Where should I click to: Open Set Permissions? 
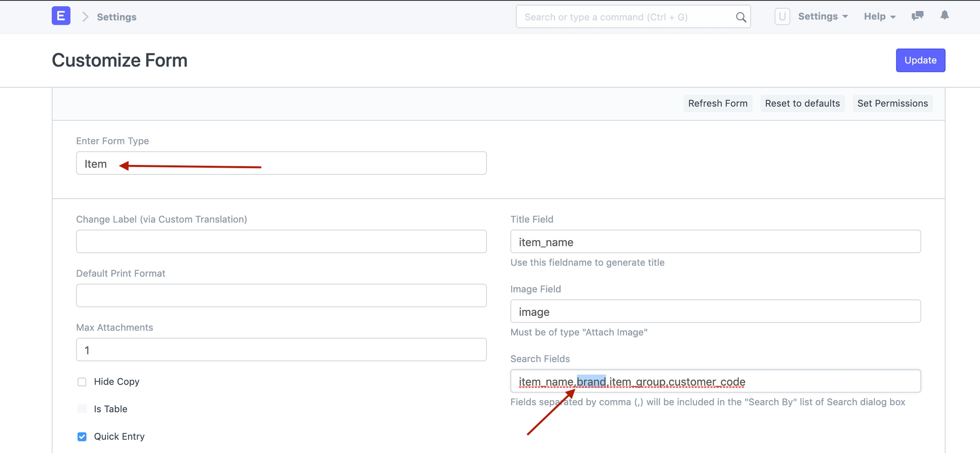tap(892, 103)
